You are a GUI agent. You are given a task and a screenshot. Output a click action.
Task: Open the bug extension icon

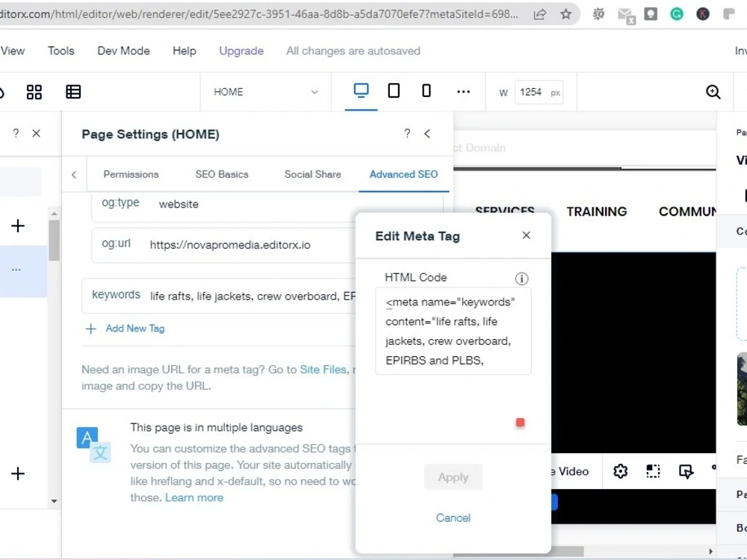(599, 14)
